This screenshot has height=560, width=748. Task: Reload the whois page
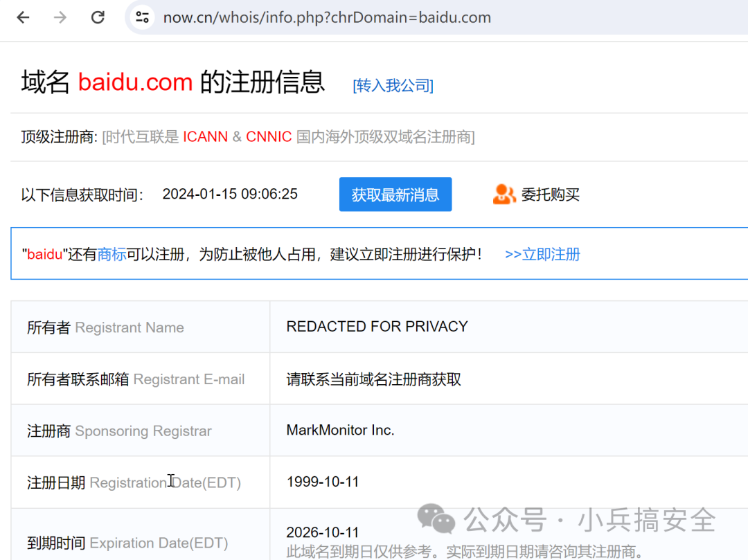point(97,17)
